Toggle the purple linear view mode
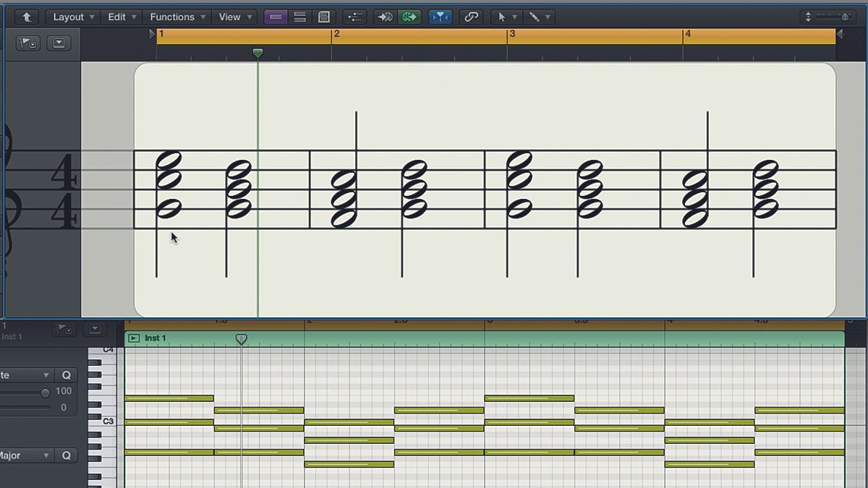 click(x=276, y=17)
